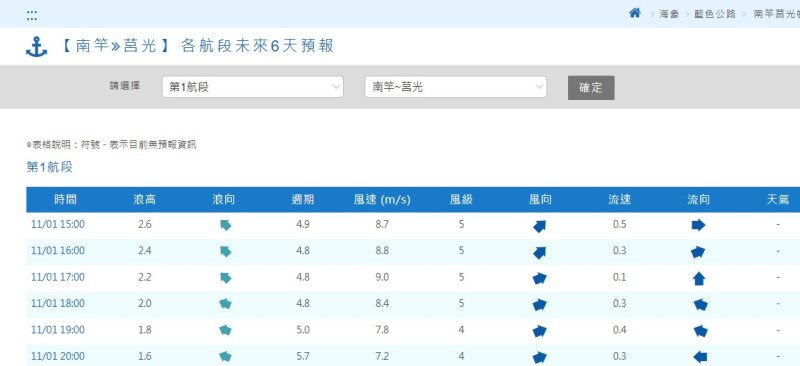Click the 時間 column header
Image resolution: width=800 pixels, height=366 pixels.
point(65,200)
